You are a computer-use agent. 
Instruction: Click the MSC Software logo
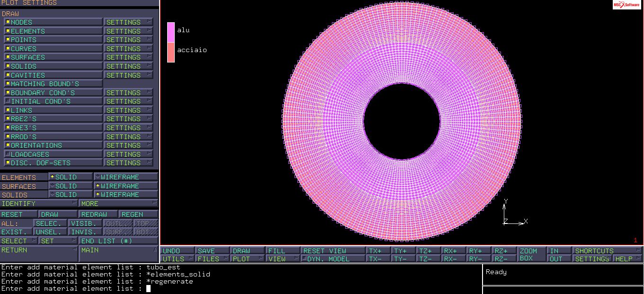click(x=626, y=5)
